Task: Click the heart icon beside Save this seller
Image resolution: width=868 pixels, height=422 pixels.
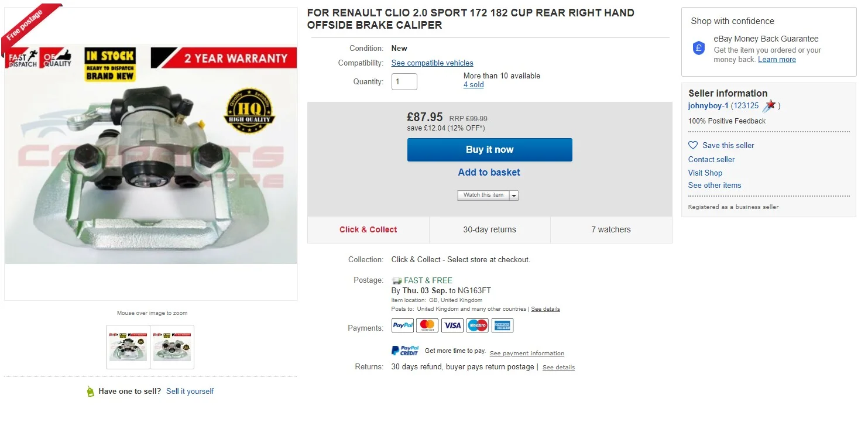Action: [693, 145]
